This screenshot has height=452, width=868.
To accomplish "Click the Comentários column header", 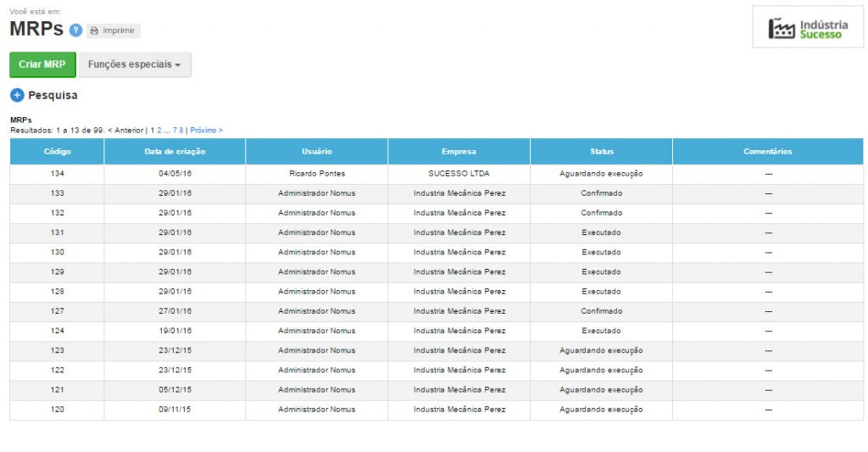I will [767, 152].
